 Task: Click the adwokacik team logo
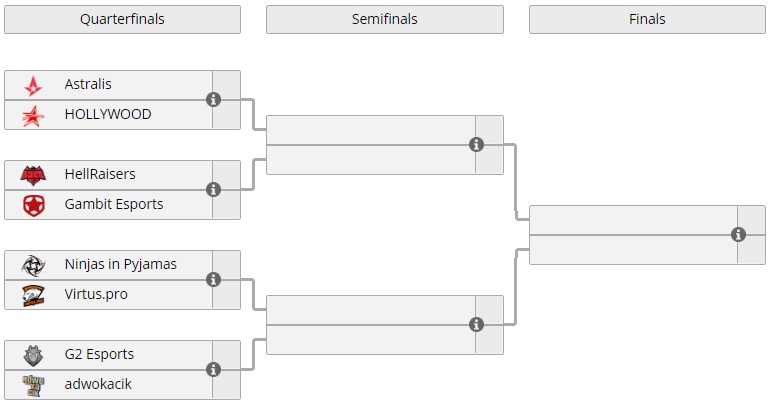[x=33, y=385]
